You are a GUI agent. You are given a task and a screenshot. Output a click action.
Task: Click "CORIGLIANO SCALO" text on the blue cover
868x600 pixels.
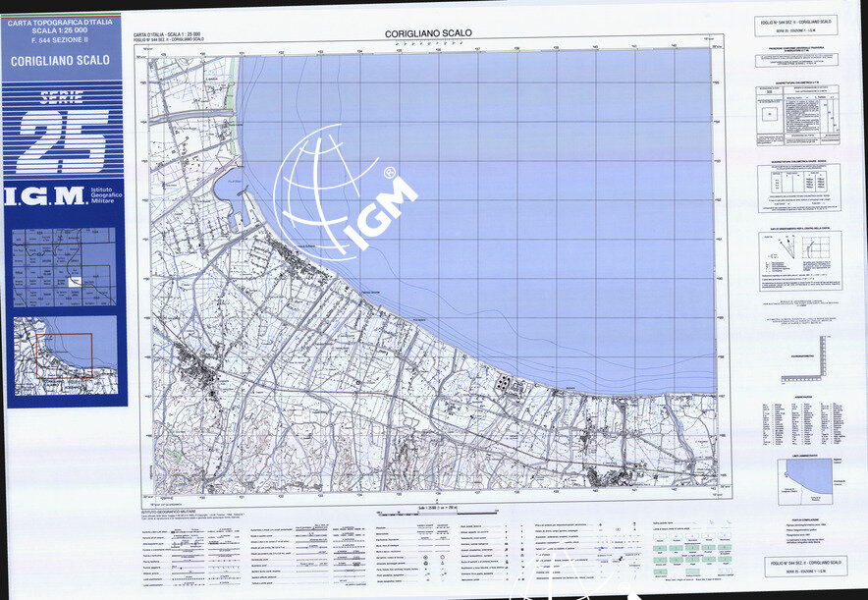[x=61, y=61]
